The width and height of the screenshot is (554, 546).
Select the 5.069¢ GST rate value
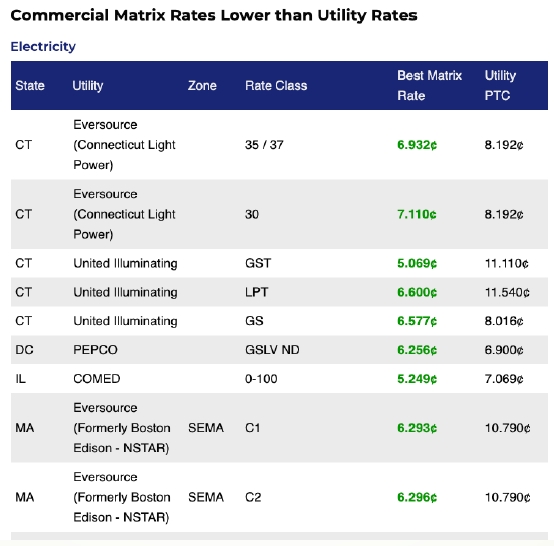pyautogui.click(x=417, y=264)
